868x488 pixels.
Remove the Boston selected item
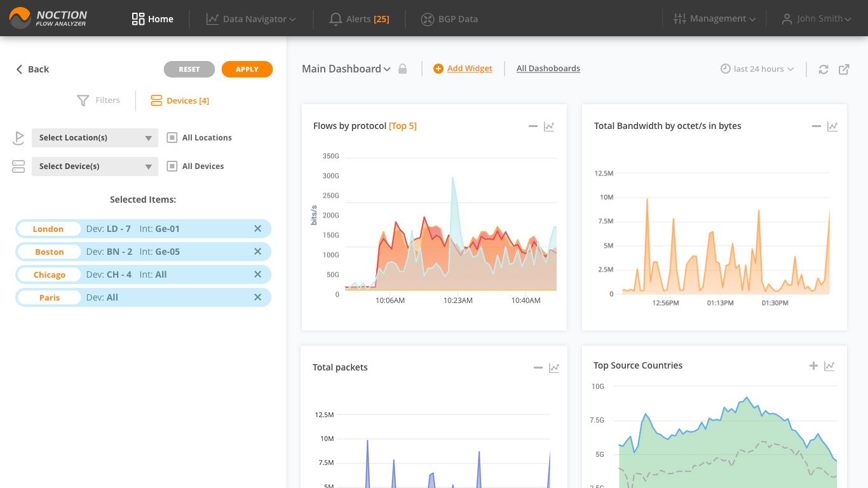[x=257, y=252]
